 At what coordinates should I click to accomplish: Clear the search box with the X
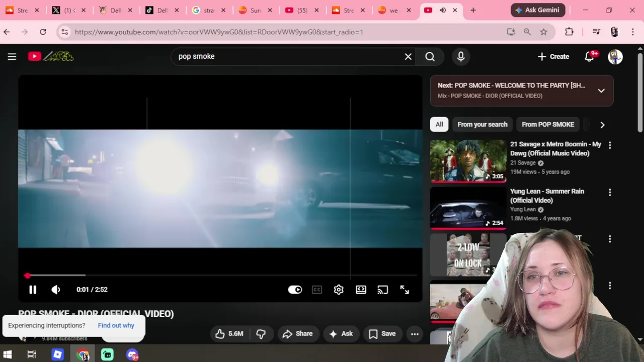click(408, 57)
